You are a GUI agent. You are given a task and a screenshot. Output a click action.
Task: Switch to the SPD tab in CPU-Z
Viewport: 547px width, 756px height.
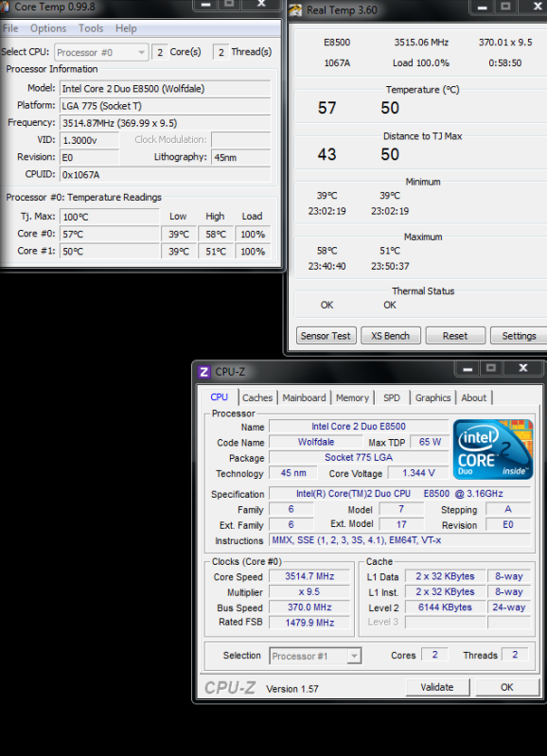392,397
